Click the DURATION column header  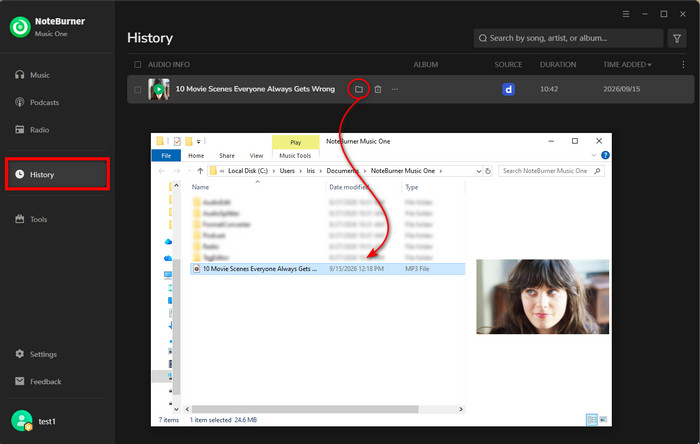pos(558,65)
